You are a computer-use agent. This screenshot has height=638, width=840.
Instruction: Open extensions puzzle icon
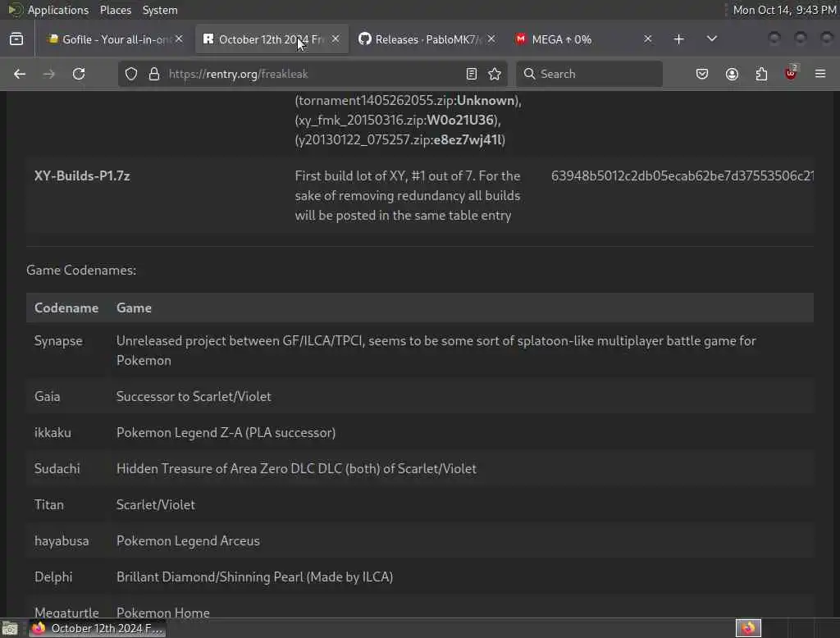761,74
